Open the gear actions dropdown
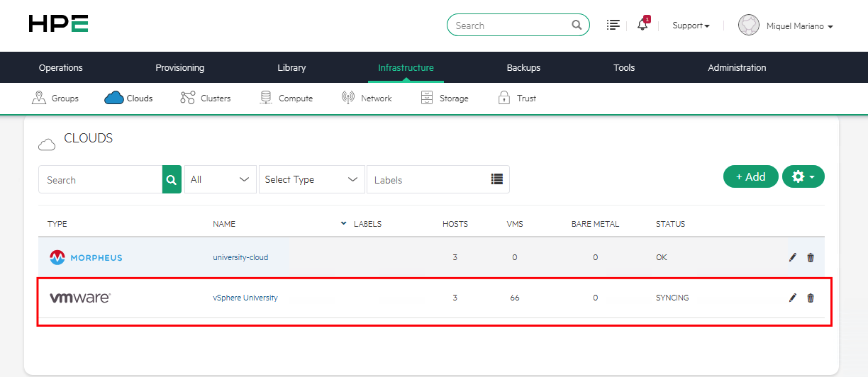The image size is (868, 377). (803, 176)
